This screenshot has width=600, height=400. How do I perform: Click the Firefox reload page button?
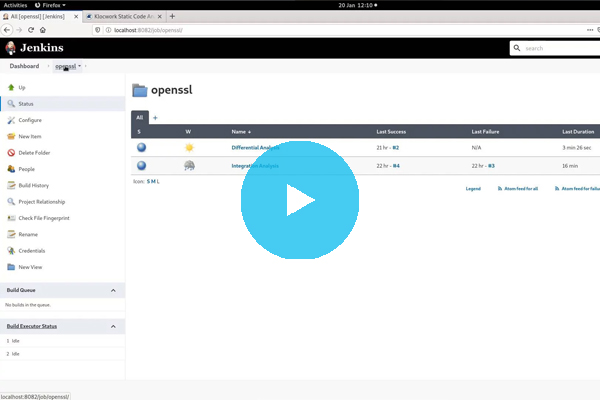coord(31,30)
